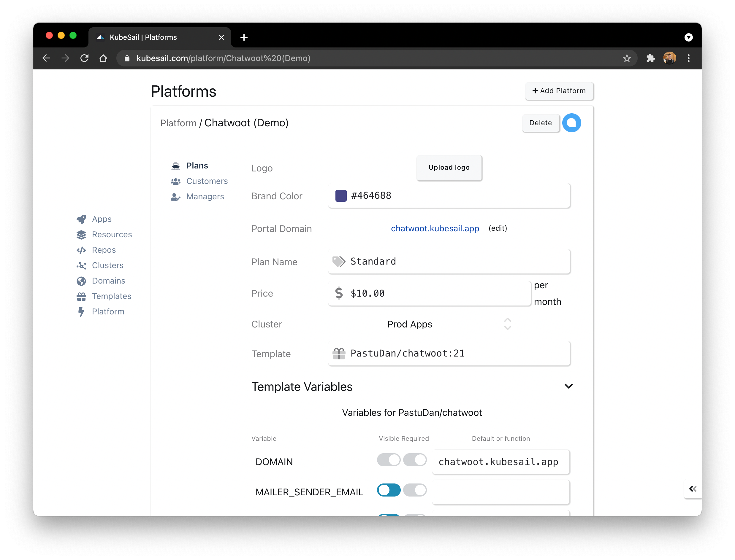Click the tag icon in Plan Name field

339,261
